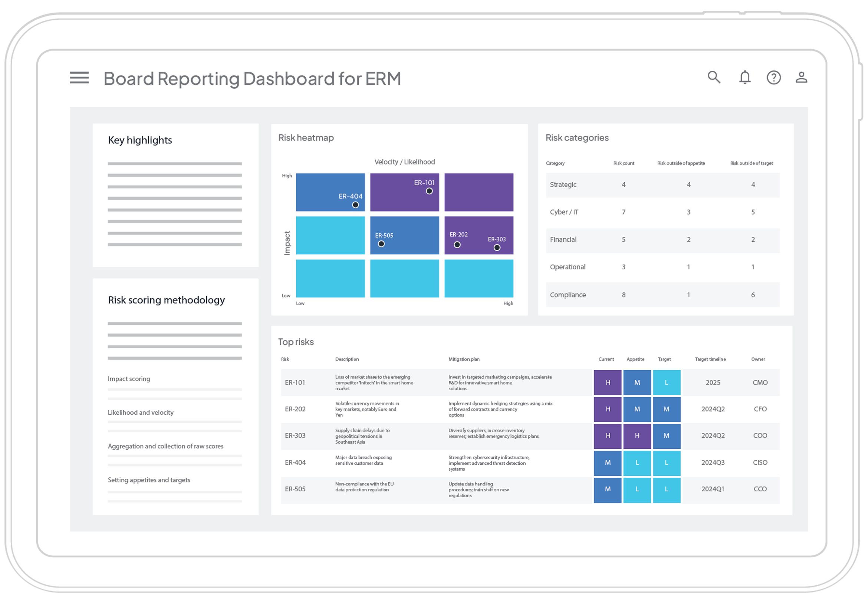The height and width of the screenshot is (604, 868).
Task: Click the ER-303 heatmap marker dot
Action: tap(497, 248)
